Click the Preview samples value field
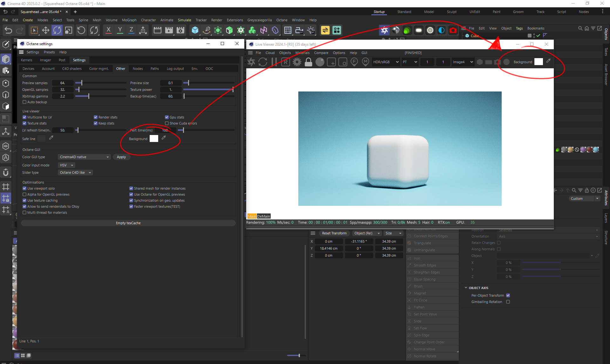 pos(63,83)
